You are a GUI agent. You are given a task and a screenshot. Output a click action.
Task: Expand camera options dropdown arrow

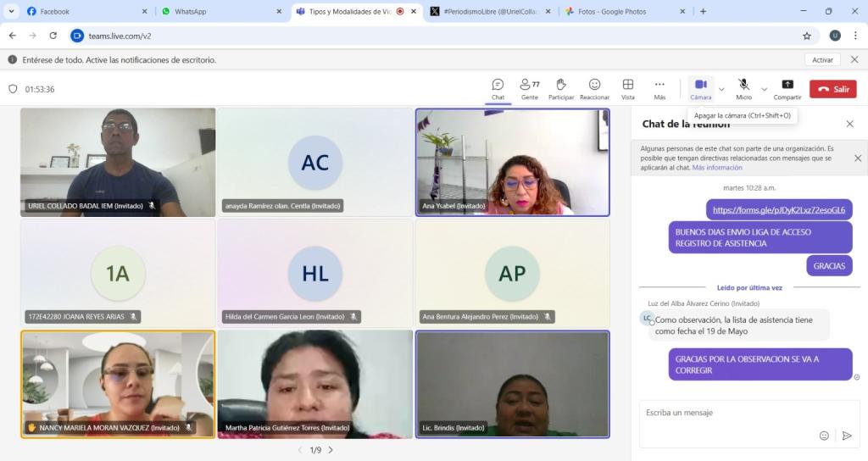click(721, 89)
